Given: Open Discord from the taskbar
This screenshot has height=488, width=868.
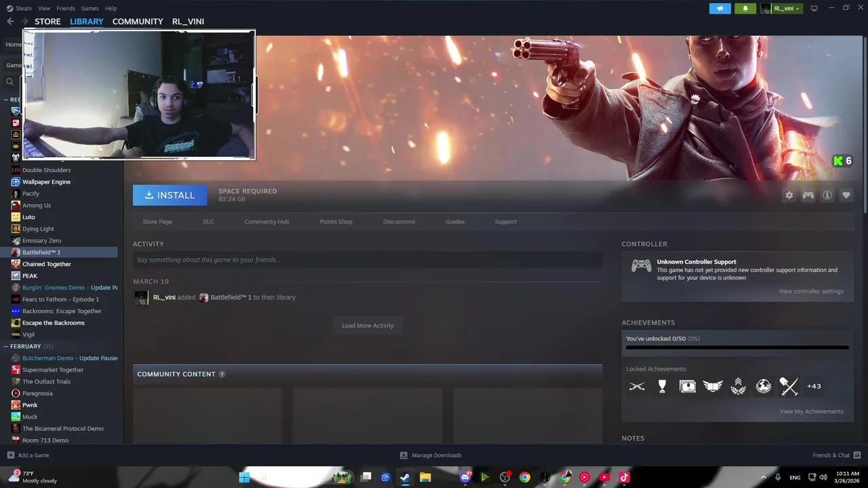Looking at the screenshot, I should click(465, 477).
